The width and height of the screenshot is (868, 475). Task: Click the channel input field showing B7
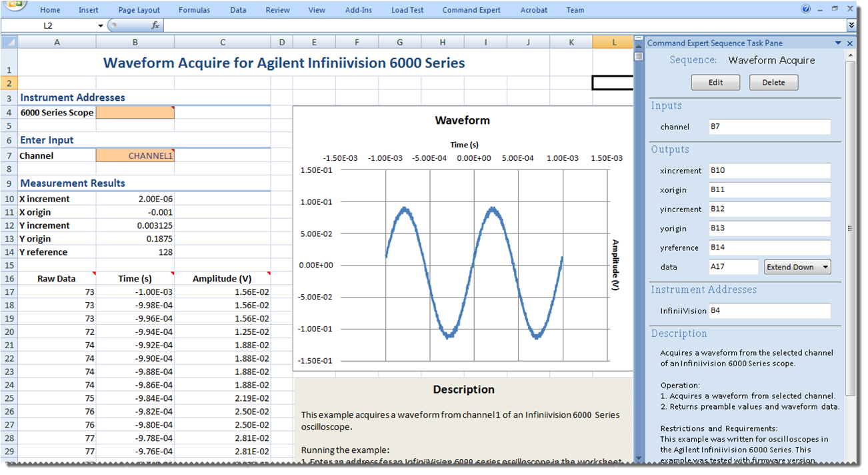pyautogui.click(x=769, y=127)
